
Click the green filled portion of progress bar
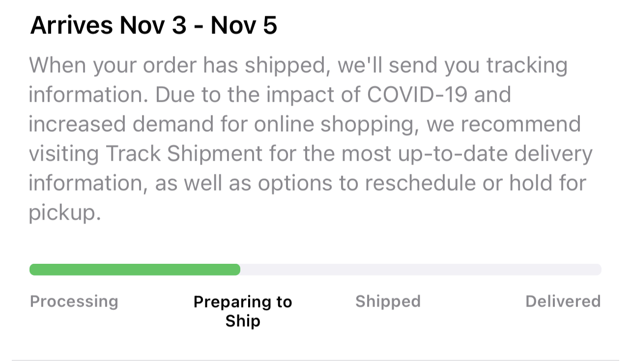(134, 270)
